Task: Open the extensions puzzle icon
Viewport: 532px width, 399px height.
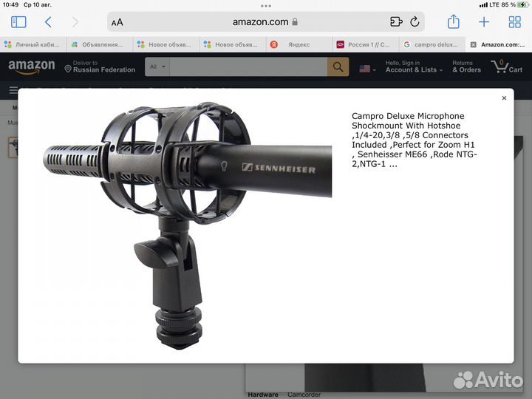Action: [396, 22]
